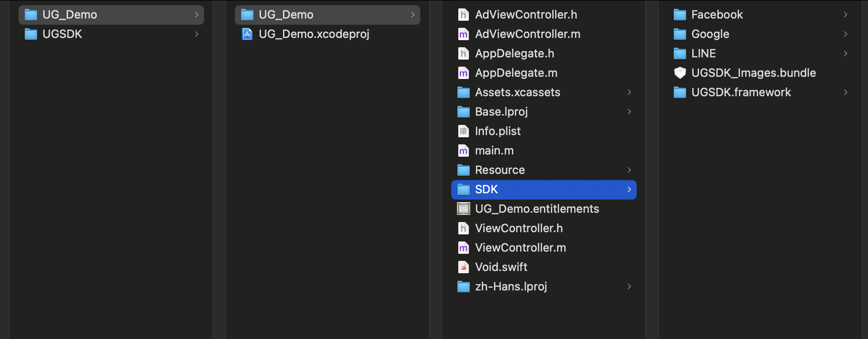Expand the Resource folder chevron
This screenshot has width=868, height=339.
tap(629, 170)
